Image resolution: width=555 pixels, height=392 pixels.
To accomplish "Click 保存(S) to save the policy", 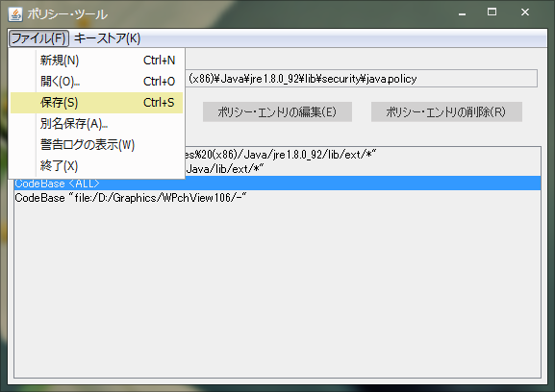I will 96,103.
